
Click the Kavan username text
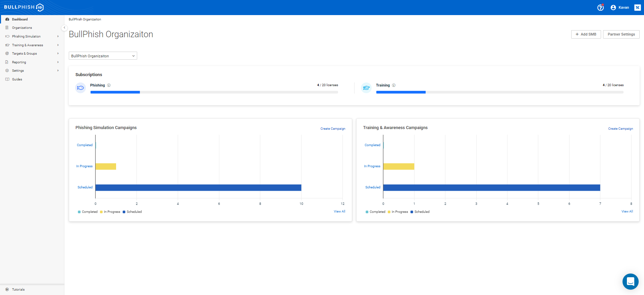tap(624, 7)
